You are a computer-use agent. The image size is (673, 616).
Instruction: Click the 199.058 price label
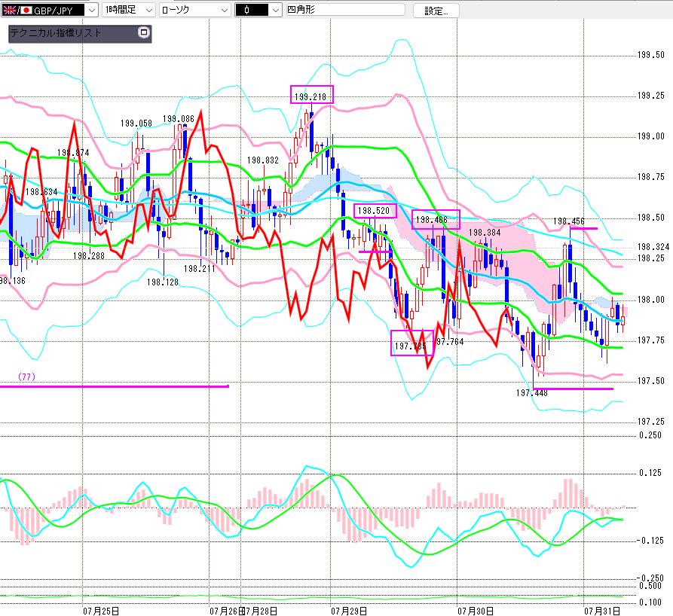(136, 124)
